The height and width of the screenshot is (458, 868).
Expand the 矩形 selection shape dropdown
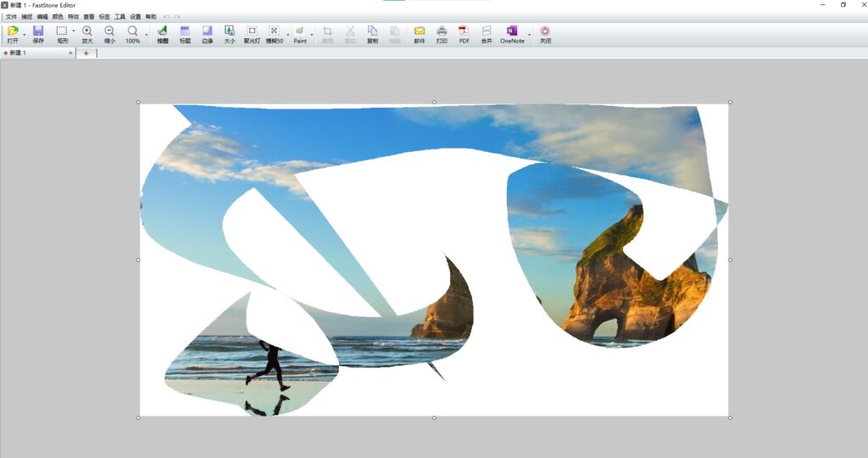click(74, 31)
